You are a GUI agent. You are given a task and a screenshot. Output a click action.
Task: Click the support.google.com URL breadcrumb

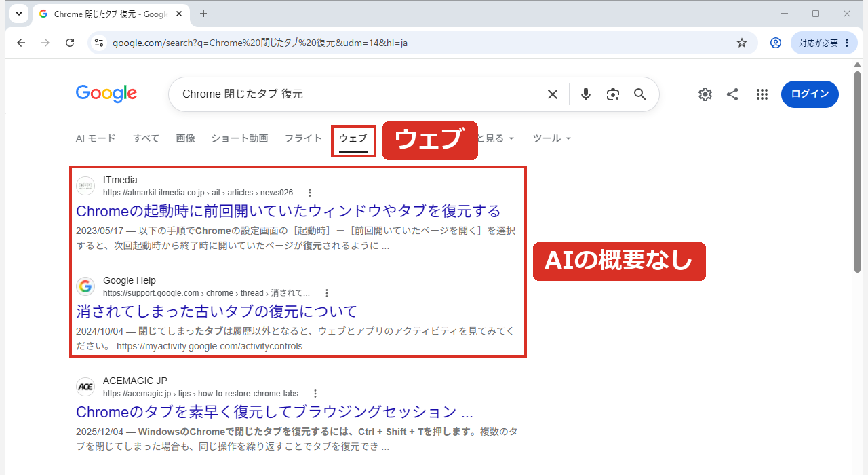click(x=206, y=293)
